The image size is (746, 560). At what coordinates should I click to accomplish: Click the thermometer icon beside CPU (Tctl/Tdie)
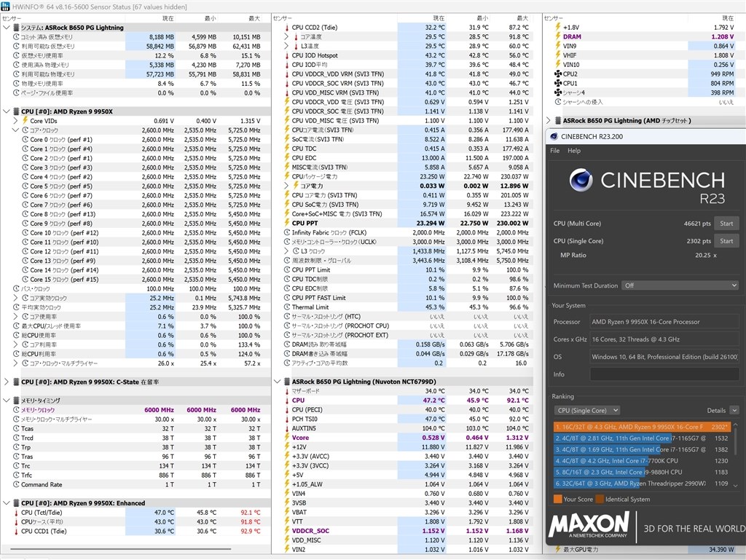point(16,513)
